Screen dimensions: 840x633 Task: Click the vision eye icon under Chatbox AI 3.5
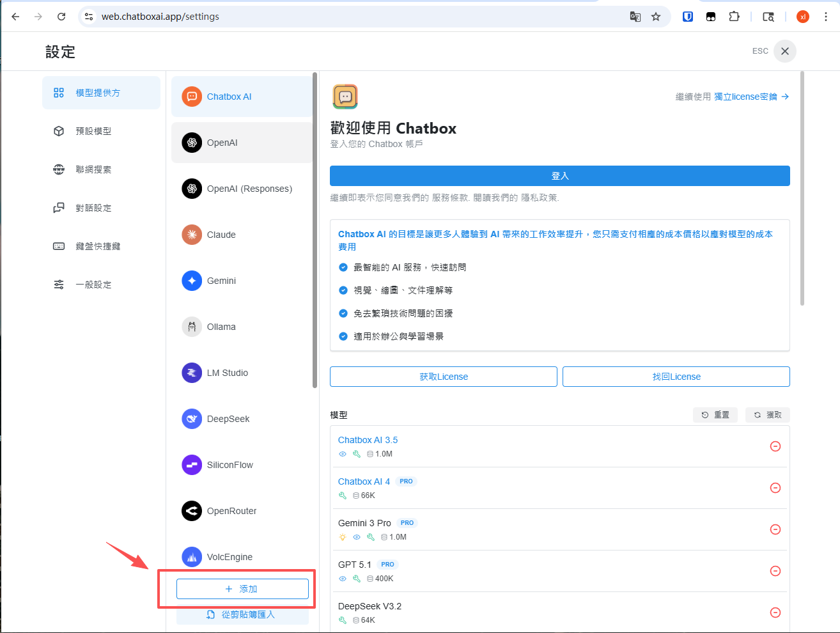343,454
